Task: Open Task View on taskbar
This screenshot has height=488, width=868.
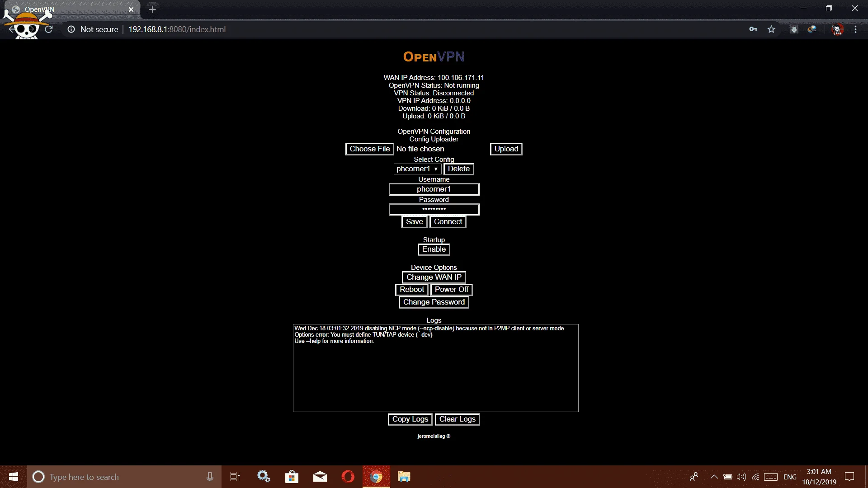Action: (235, 477)
